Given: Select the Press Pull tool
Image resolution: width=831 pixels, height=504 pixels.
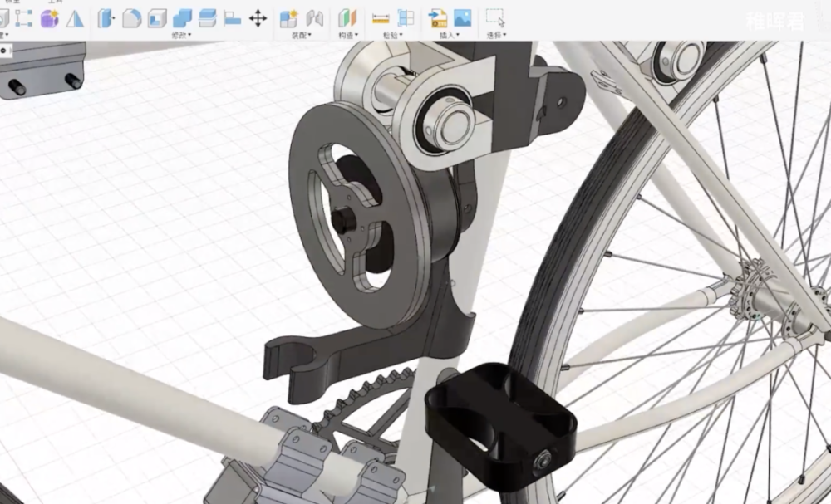Looking at the screenshot, I should click(x=106, y=18).
